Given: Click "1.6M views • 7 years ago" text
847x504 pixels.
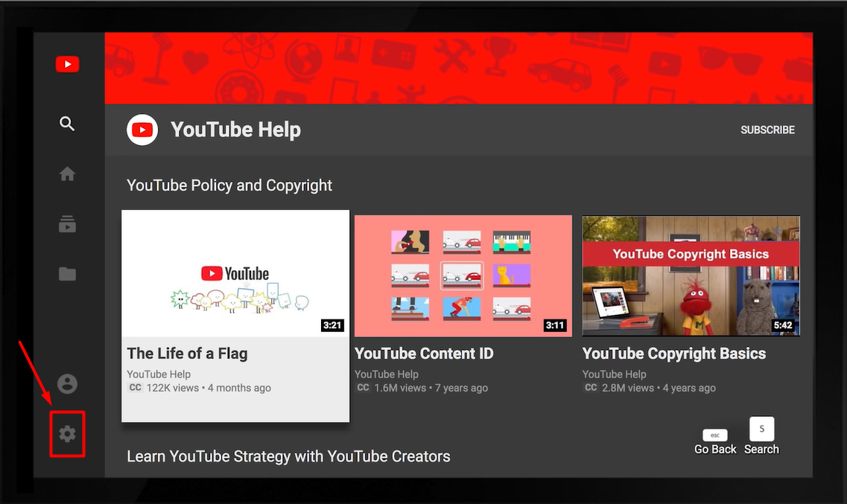Looking at the screenshot, I should coord(431,388).
